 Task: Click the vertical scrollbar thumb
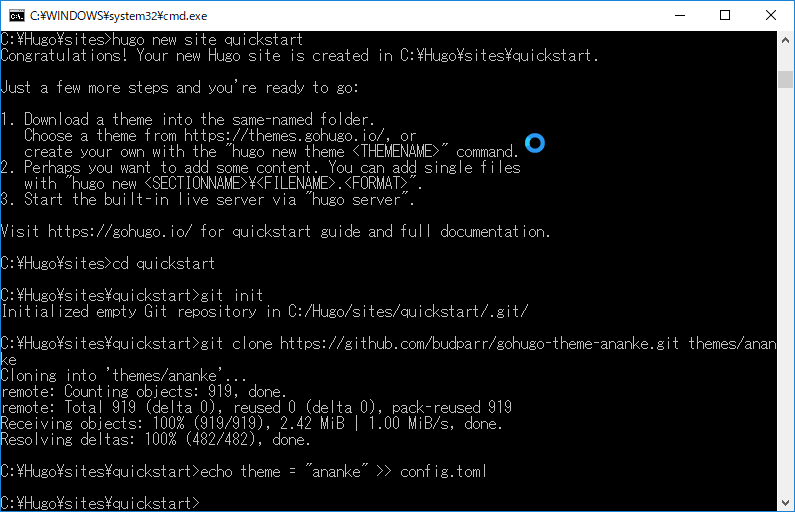(x=785, y=80)
